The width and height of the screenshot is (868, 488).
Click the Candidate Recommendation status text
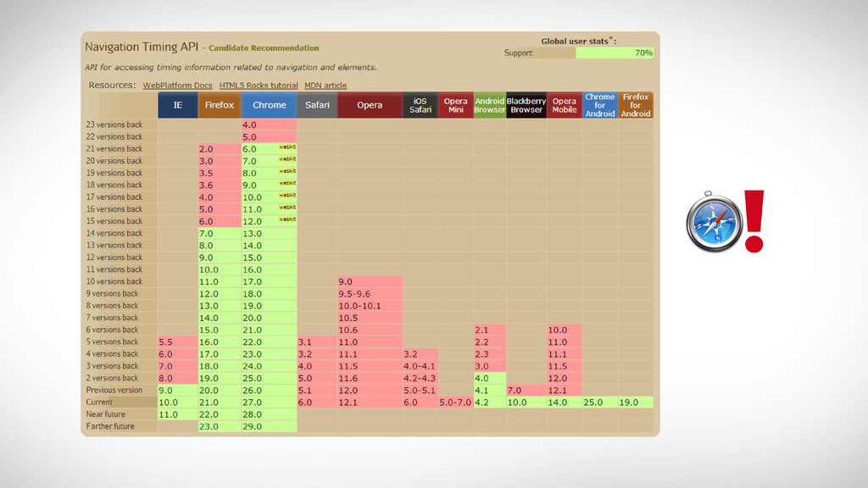tap(264, 48)
